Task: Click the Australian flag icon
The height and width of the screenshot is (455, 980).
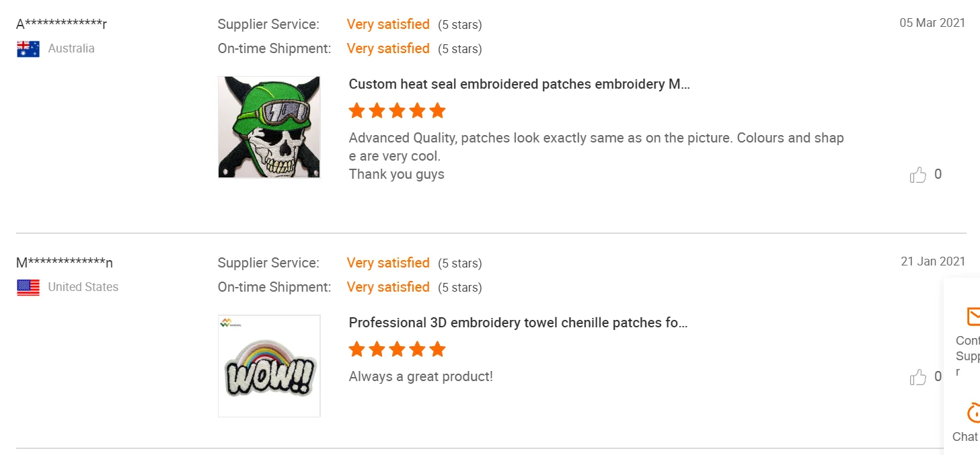Action: click(x=28, y=48)
